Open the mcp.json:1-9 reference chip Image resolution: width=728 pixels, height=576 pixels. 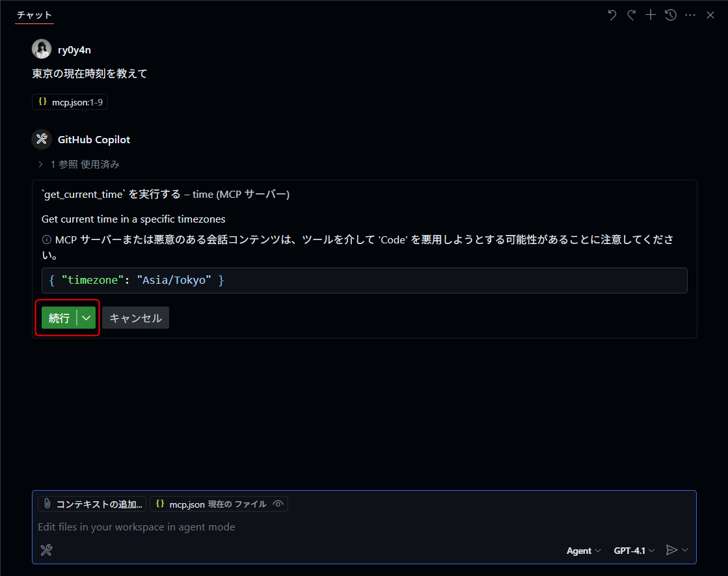click(70, 102)
